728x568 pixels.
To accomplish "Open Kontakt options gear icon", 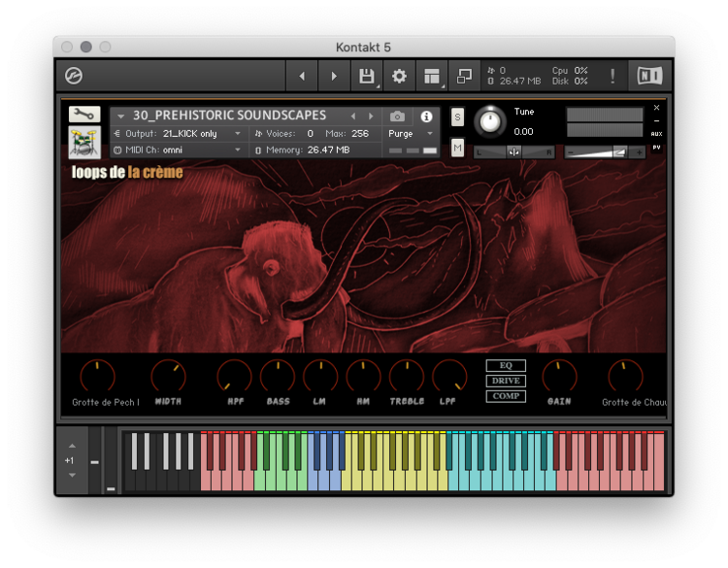I will pos(399,76).
